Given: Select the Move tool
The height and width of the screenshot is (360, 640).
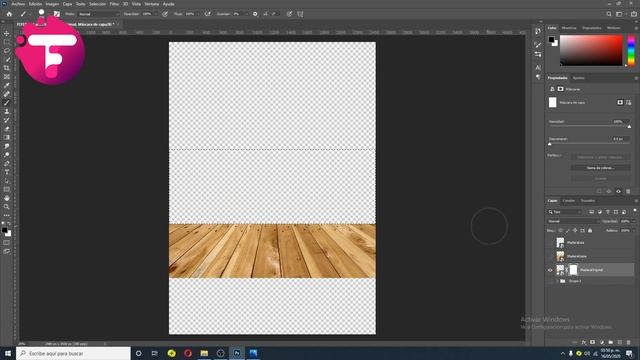Looking at the screenshot, I should (7, 33).
